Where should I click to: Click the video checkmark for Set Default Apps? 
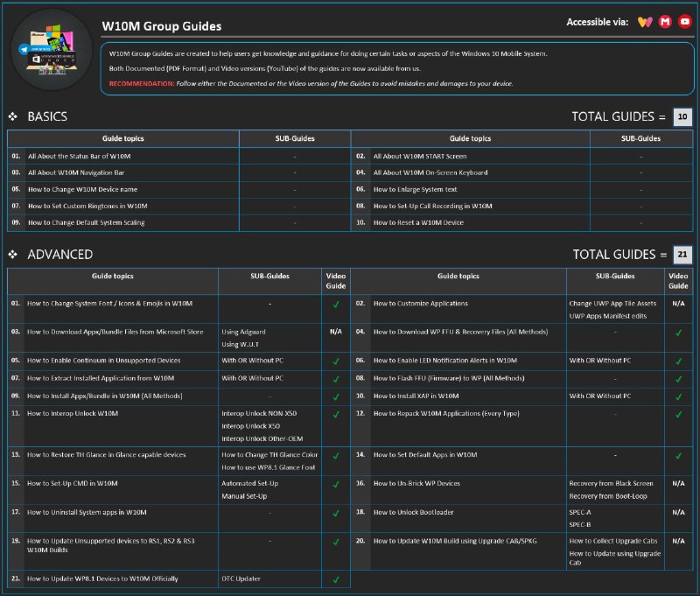[679, 456]
